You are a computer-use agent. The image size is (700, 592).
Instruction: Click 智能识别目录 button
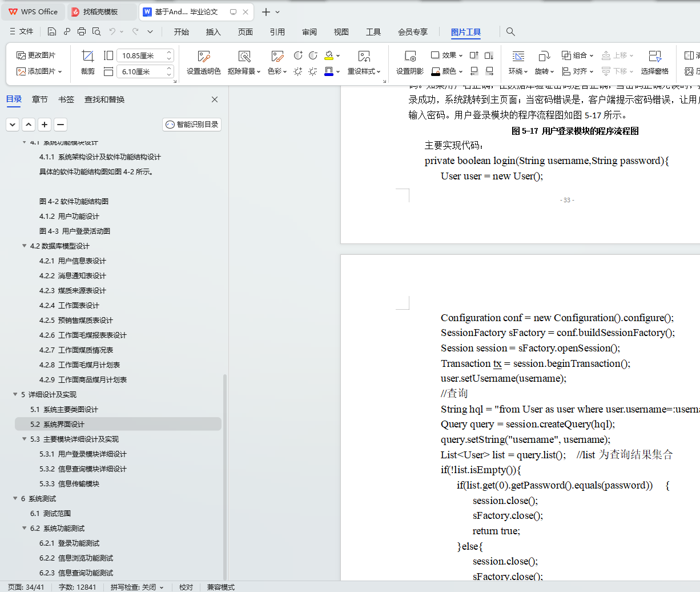(x=192, y=125)
